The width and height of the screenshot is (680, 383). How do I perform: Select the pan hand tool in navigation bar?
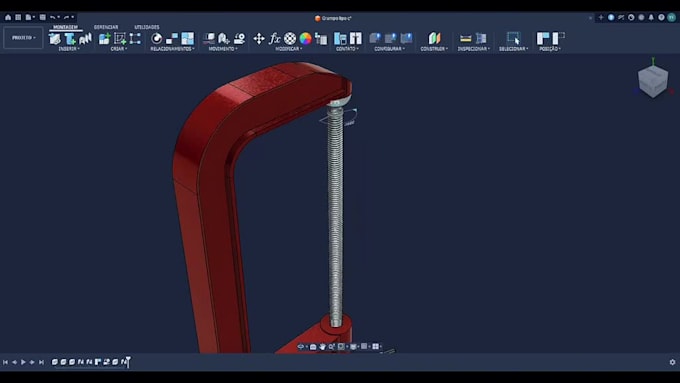[322, 347]
